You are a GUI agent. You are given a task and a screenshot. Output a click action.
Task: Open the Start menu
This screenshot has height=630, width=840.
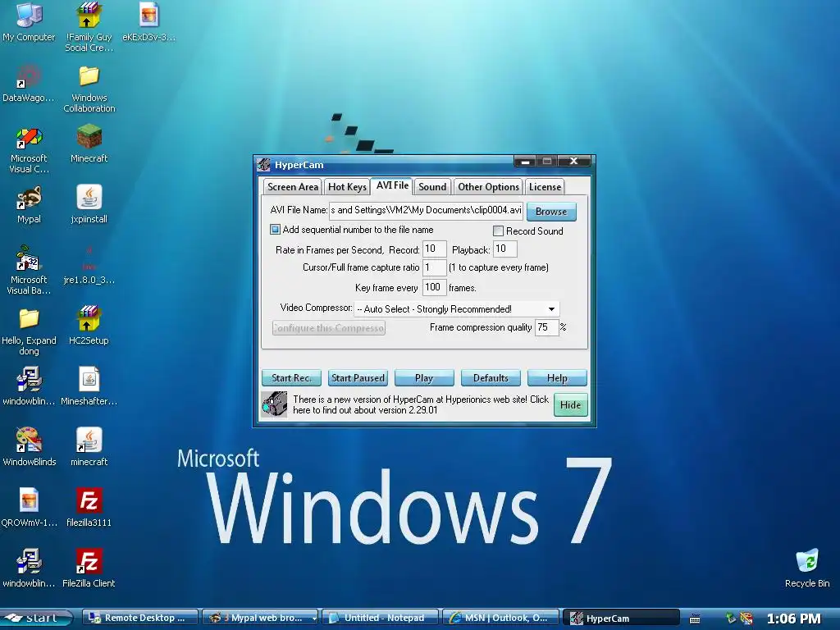click(x=36, y=619)
